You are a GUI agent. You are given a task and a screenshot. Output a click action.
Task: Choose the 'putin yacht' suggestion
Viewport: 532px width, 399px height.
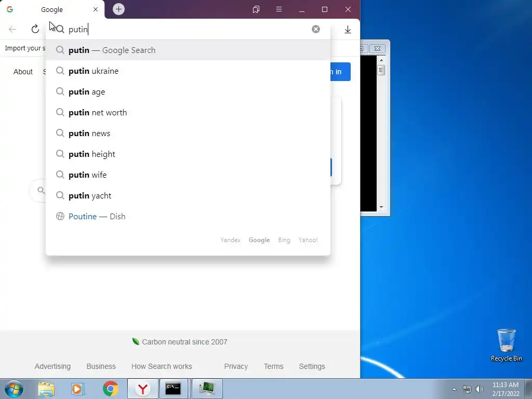tap(188, 196)
